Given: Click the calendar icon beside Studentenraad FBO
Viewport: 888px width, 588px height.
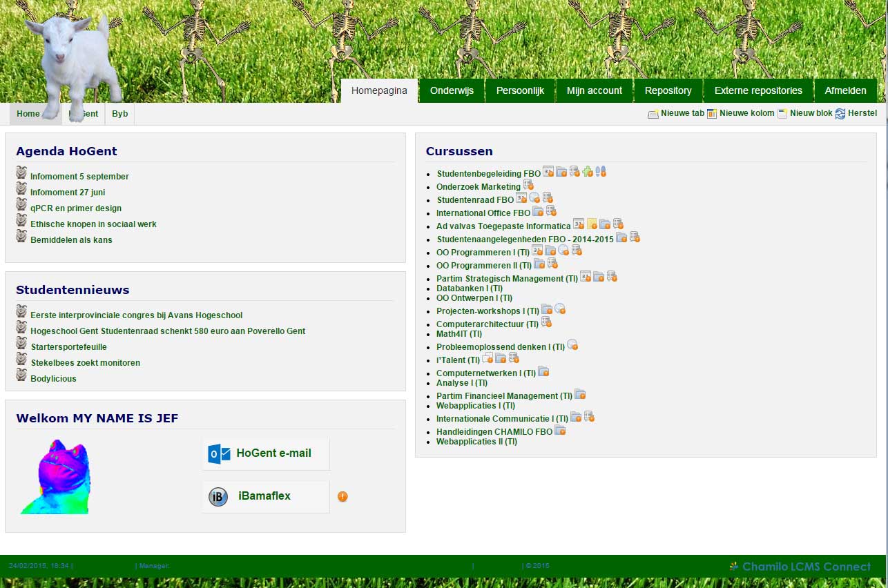Looking at the screenshot, I should (521, 197).
